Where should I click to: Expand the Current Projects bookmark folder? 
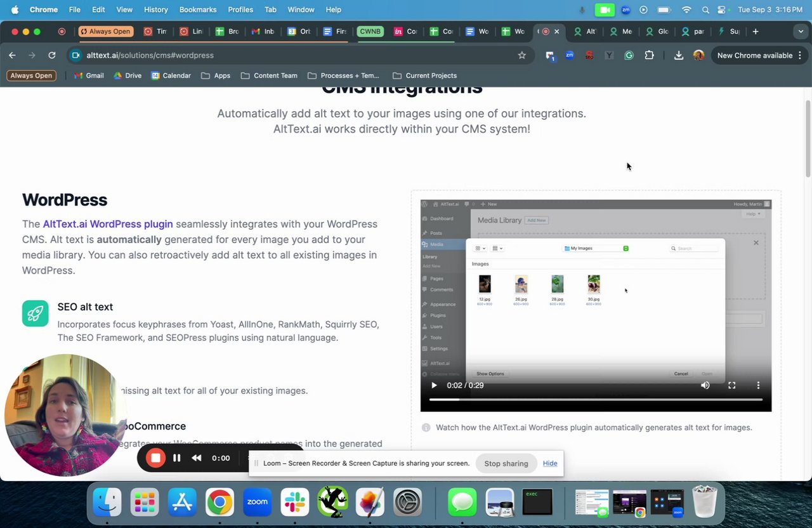424,76
